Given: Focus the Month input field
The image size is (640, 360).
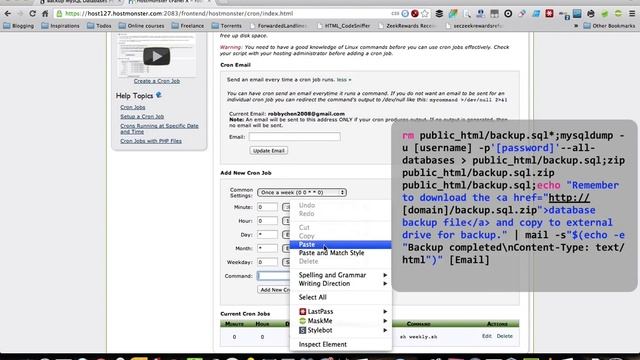Looking at the screenshot, I should pyautogui.click(x=267, y=248).
